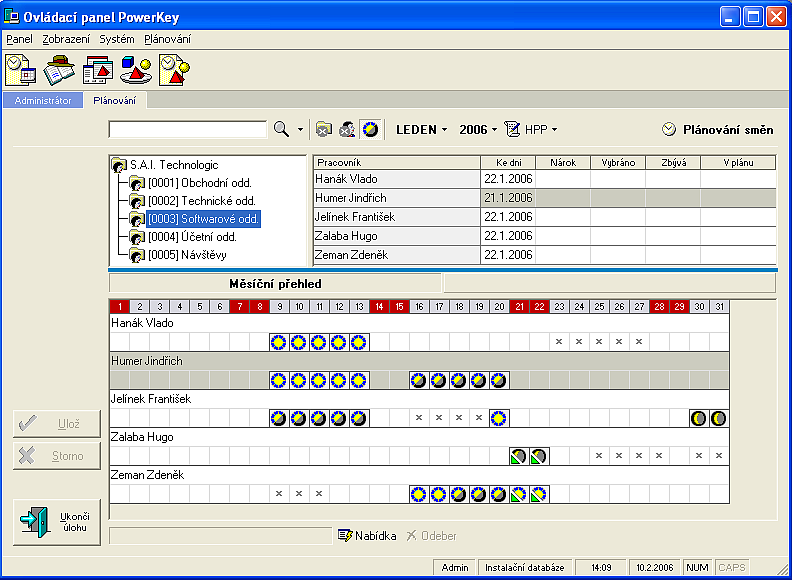
Task: Select Humer Jindřich's shift on day 20
Action: tap(499, 380)
